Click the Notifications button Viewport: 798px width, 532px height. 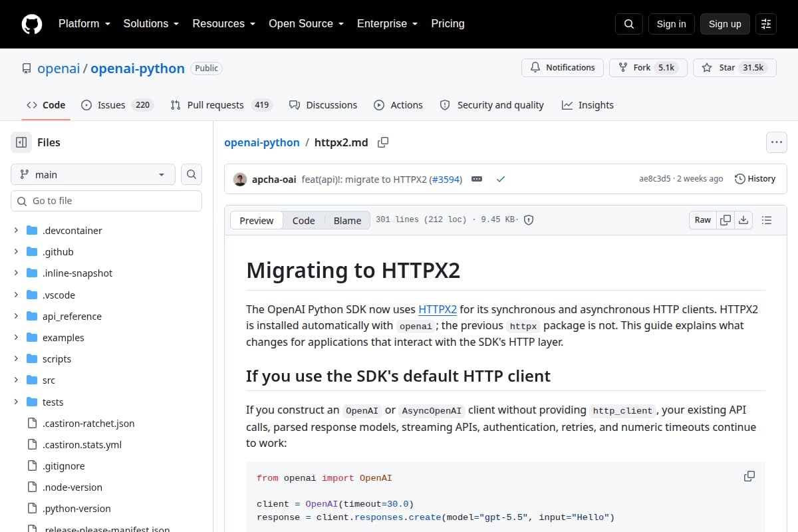tap(563, 68)
